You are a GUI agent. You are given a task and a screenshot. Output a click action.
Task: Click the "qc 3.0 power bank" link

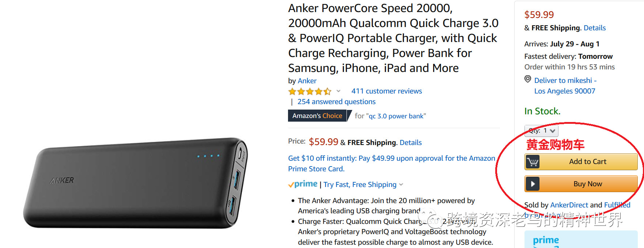point(396,116)
